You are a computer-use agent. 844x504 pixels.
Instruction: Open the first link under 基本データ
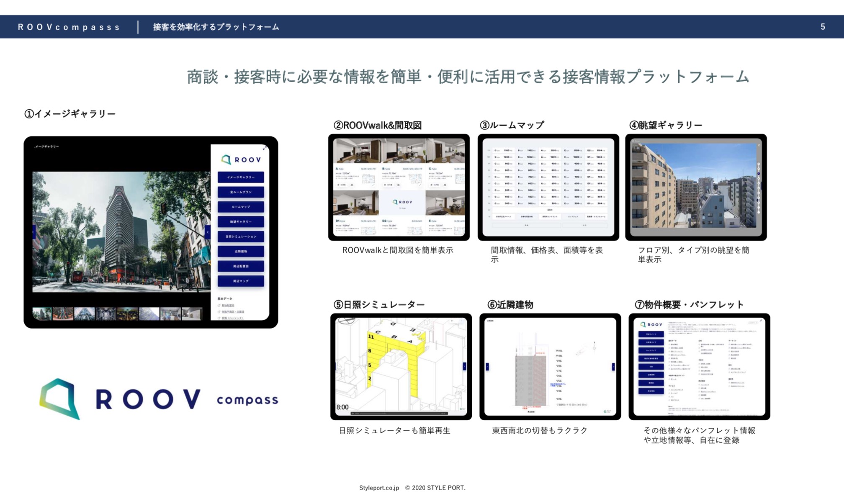coord(228,306)
